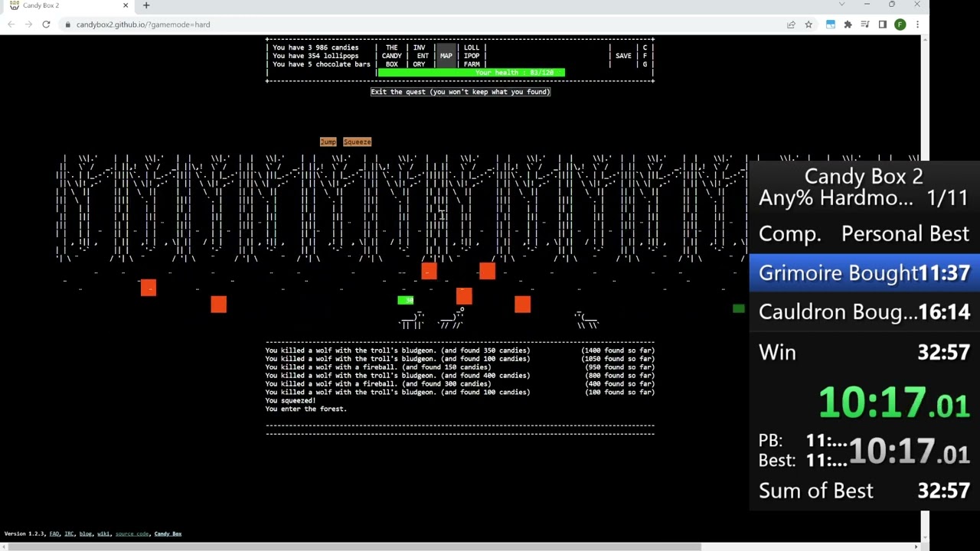This screenshot has width=980, height=551.
Task: Open the wiki link
Action: (103, 533)
